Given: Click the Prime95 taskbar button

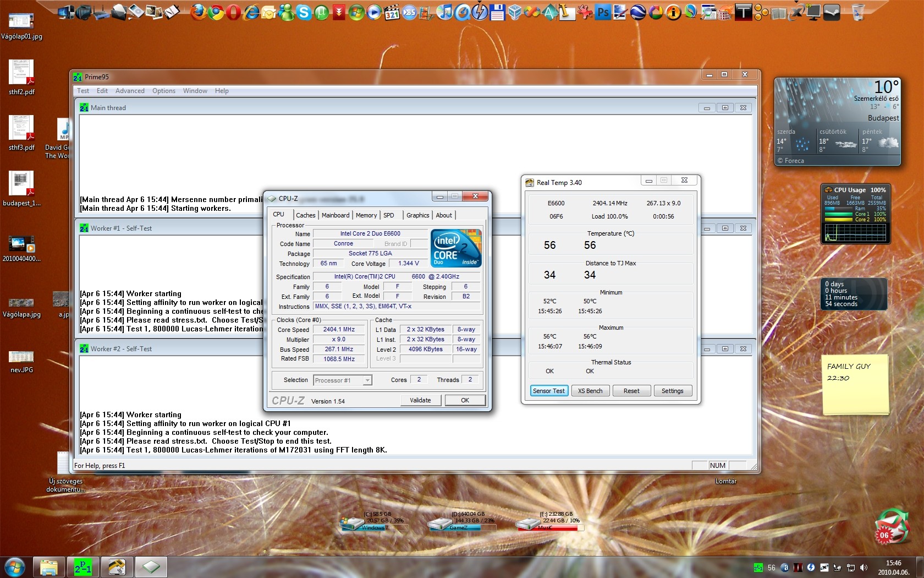Looking at the screenshot, I should click(83, 567).
